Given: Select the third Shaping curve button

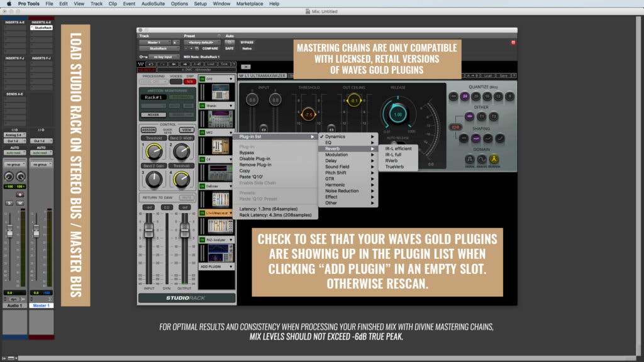Looking at the screenshot, I should tap(487, 138).
